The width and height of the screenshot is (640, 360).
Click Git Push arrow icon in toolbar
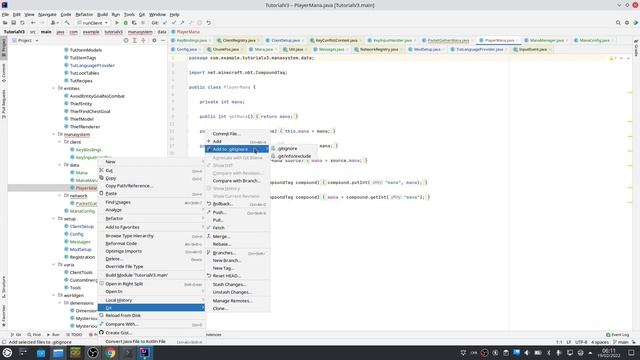coord(182,23)
